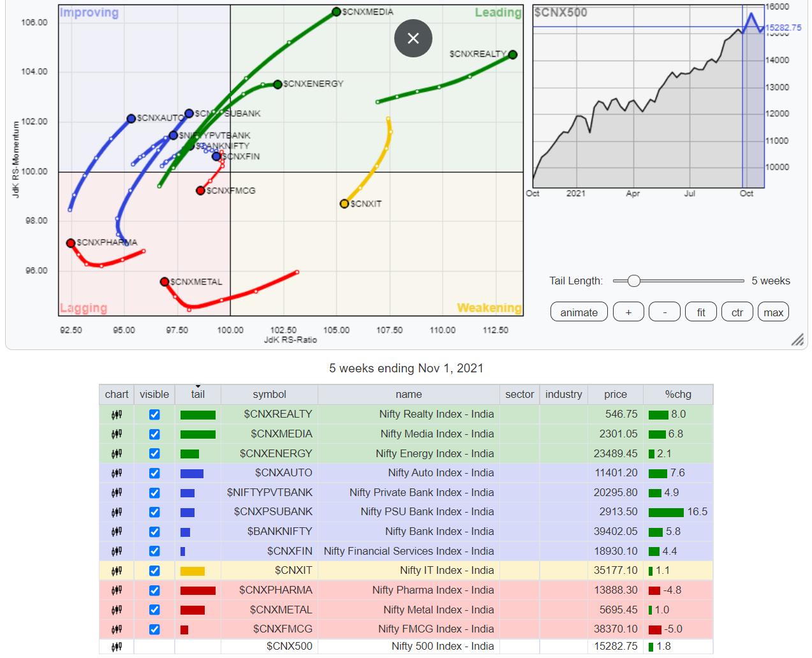Click the sector column header
This screenshot has width=812, height=658.
(519, 394)
